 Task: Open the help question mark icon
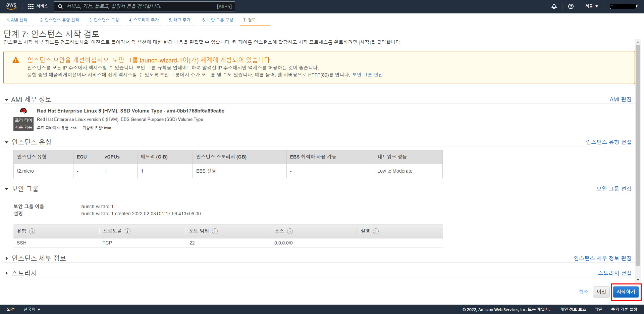click(571, 6)
